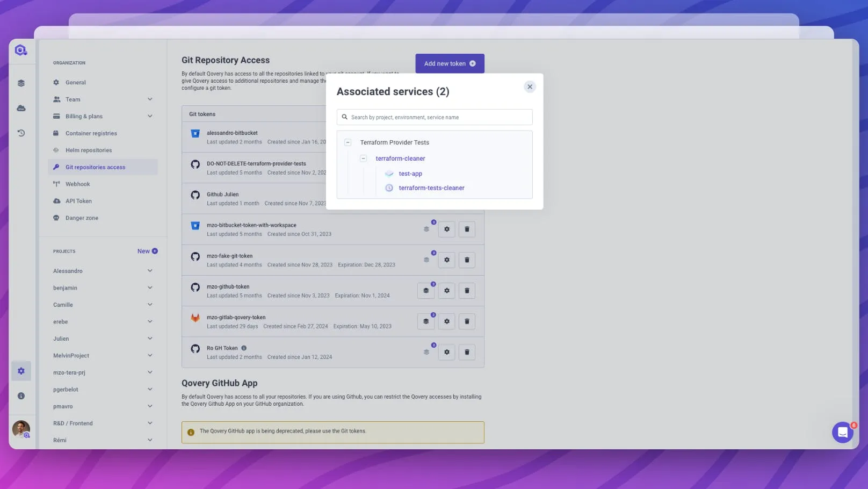Screen dimensions: 868x489
Task: Select the DO-NOT-DELETE-terraform-provider-tests token
Action: pyautogui.click(x=254, y=168)
